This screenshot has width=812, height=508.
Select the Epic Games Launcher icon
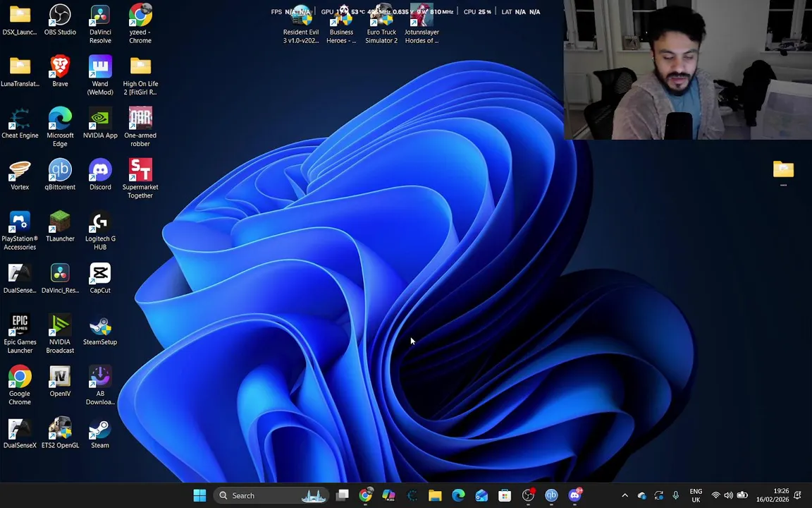(x=20, y=335)
